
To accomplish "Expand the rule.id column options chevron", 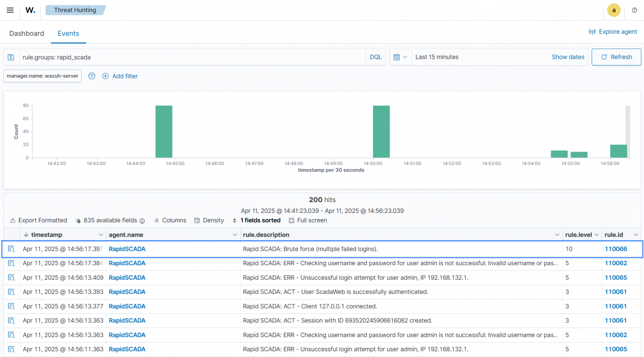I will [x=636, y=235].
